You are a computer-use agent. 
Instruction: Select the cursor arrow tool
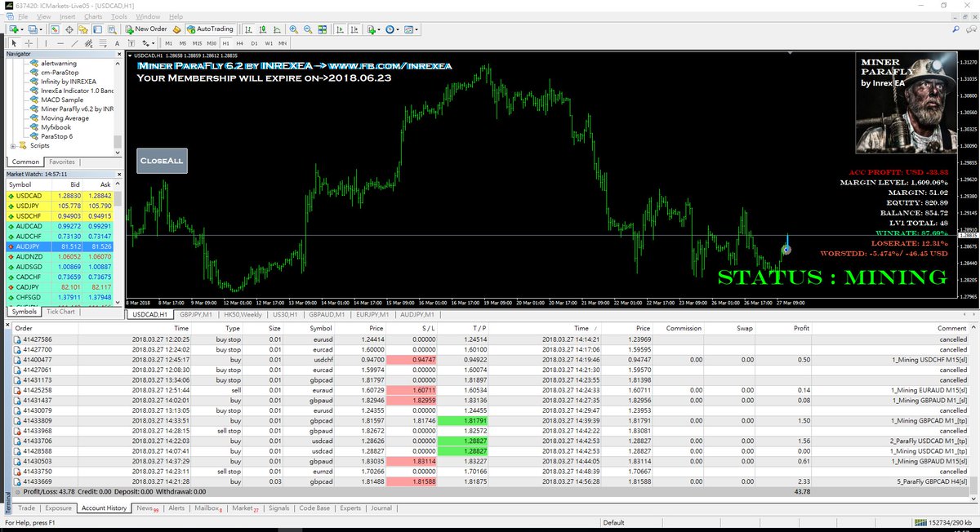14,43
